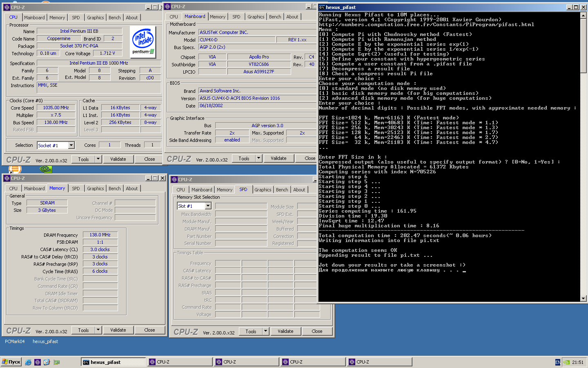Expand Tools arrow in the CPU tab window
Viewport: 588px width, 368px height.
(x=98, y=159)
